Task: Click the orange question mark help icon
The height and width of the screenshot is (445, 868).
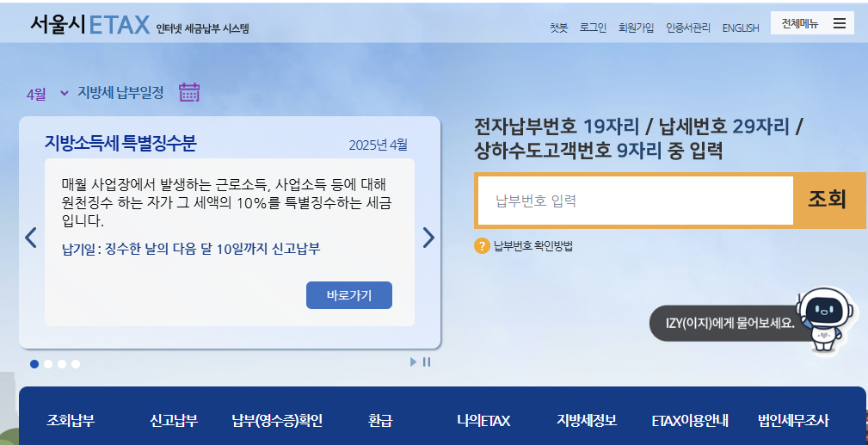Action: tap(482, 245)
